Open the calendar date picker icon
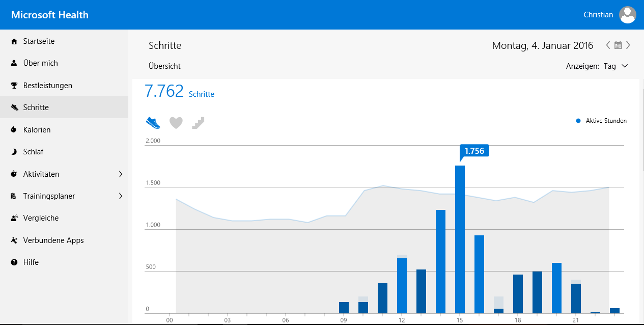This screenshot has width=644, height=325. (618, 45)
